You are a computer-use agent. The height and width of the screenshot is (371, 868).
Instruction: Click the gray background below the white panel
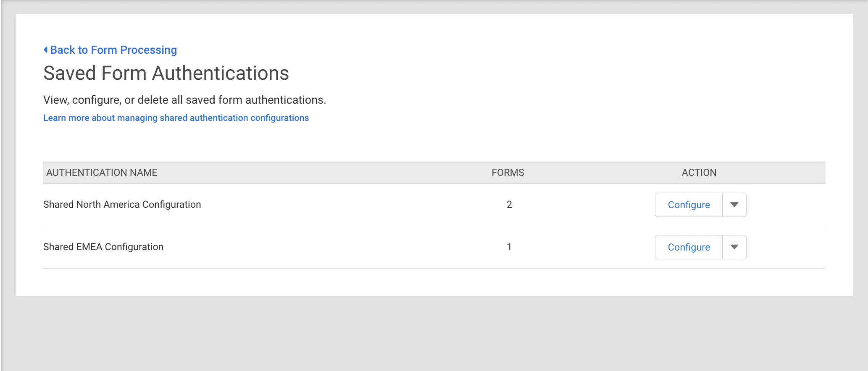pyautogui.click(x=434, y=334)
